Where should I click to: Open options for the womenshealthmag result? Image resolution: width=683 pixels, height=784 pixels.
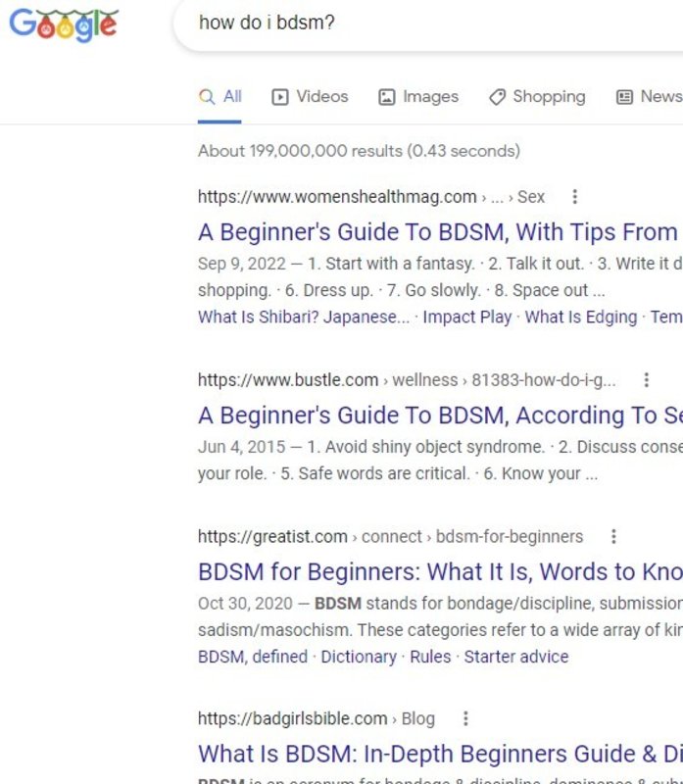(x=575, y=197)
